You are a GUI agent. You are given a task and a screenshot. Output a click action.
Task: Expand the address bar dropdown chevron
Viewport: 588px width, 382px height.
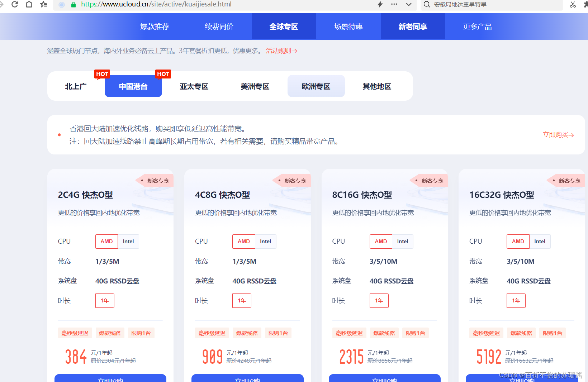pyautogui.click(x=409, y=4)
